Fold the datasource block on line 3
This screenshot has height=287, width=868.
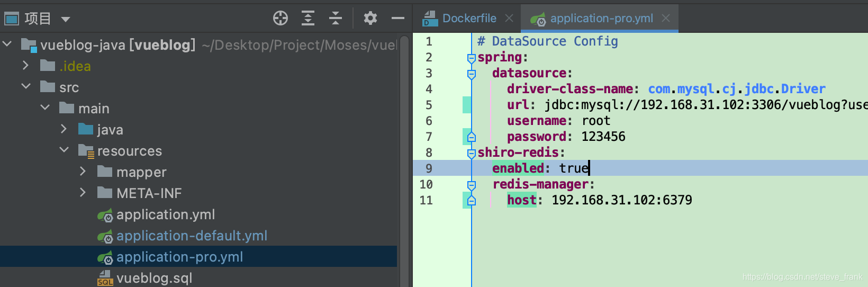pyautogui.click(x=472, y=74)
